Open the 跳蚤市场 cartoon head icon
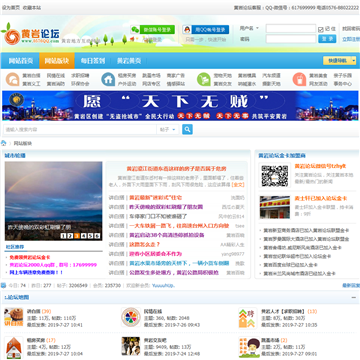360x360 pixels. pyautogui.click(x=249, y=348)
